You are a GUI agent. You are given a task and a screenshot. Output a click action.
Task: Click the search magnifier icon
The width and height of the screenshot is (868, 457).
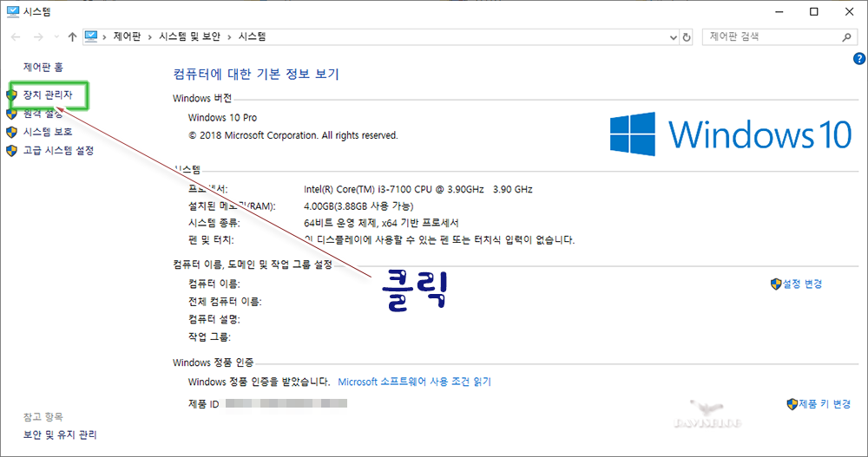coord(846,37)
